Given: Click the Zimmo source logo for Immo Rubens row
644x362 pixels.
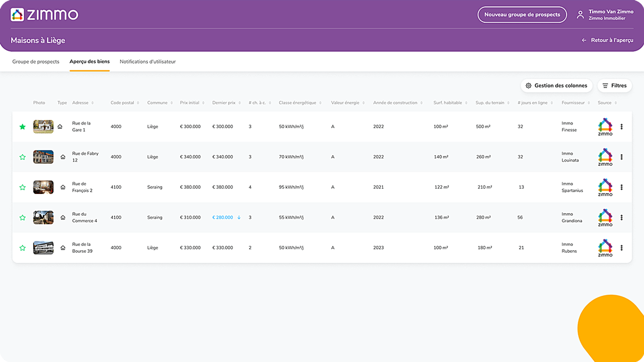Looking at the screenshot, I should [605, 248].
